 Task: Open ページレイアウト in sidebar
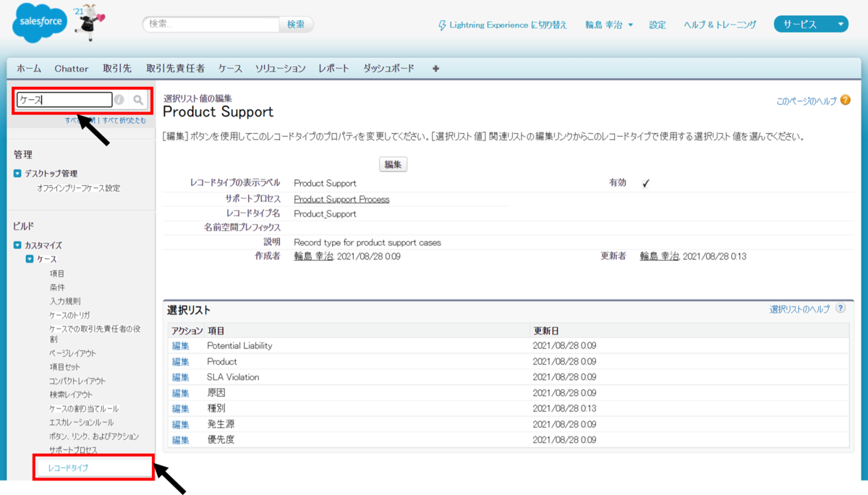[x=72, y=353]
